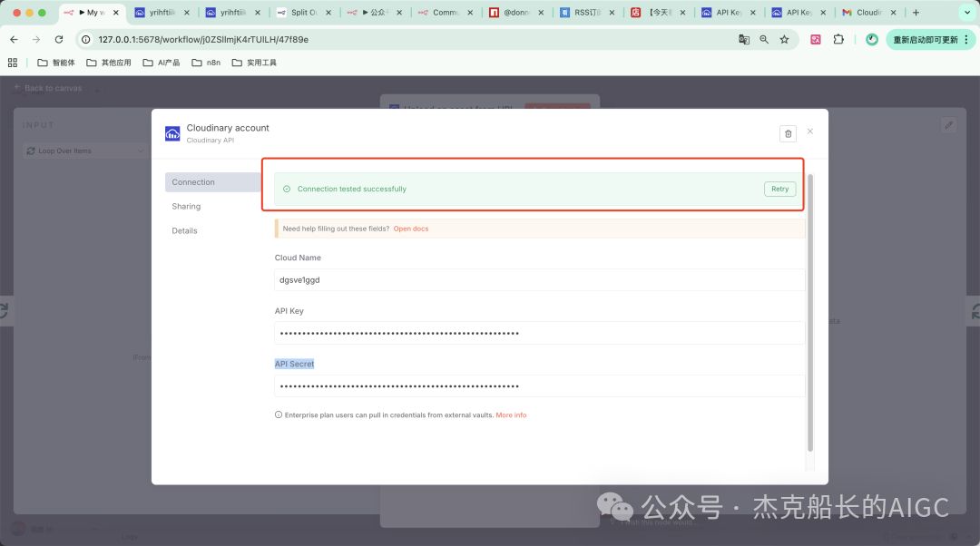Edit the Cloudinary account credential name

(x=228, y=128)
